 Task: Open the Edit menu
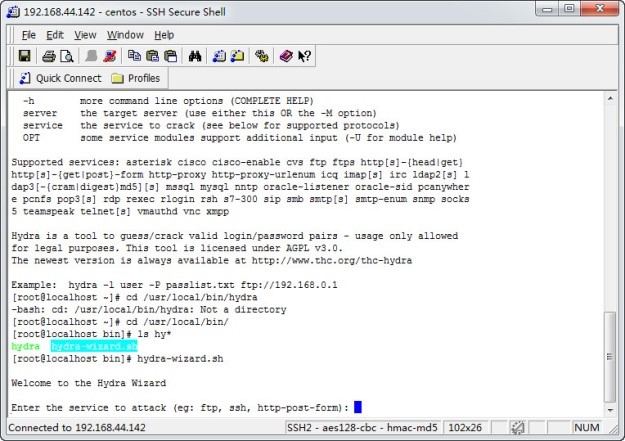(x=55, y=35)
